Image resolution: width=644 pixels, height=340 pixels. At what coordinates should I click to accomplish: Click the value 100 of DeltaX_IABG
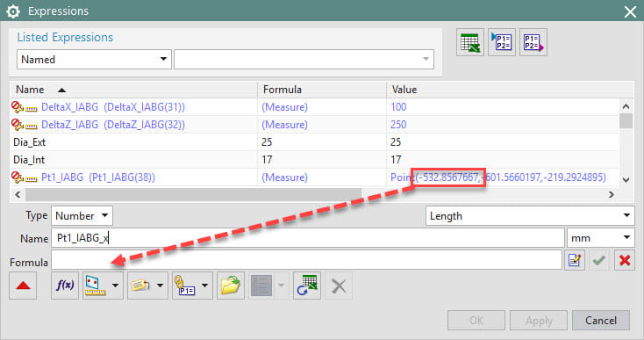(398, 107)
